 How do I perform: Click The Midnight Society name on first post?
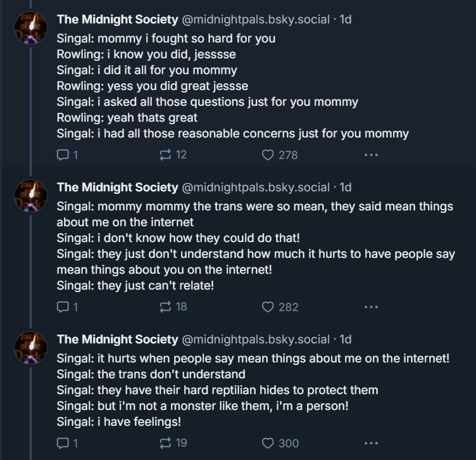click(118, 20)
